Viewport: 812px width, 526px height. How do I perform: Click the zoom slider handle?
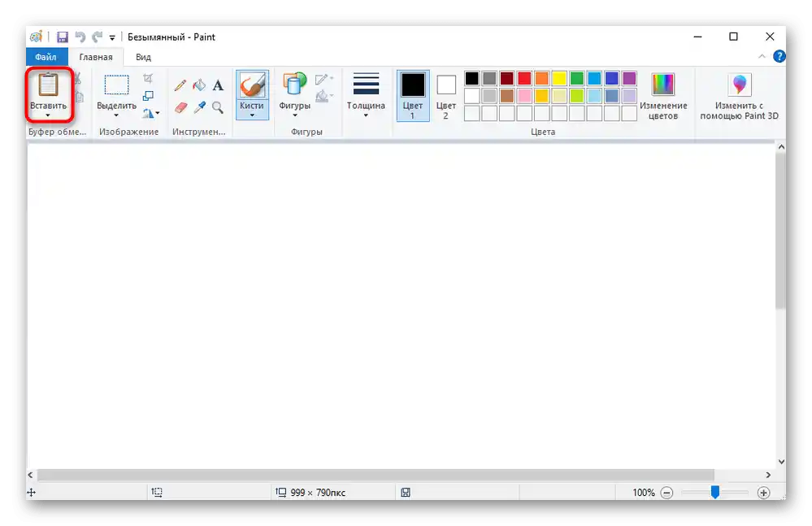click(715, 493)
